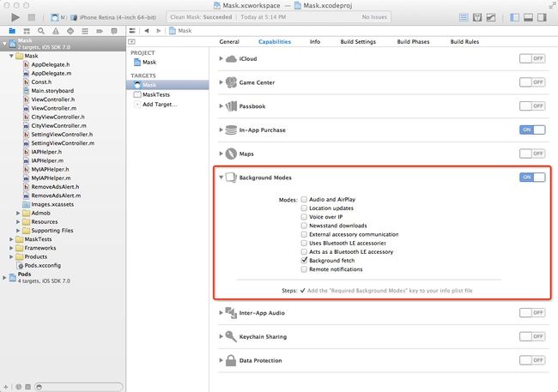
Task: Open the Symbol navigator icon
Action: click(x=27, y=31)
